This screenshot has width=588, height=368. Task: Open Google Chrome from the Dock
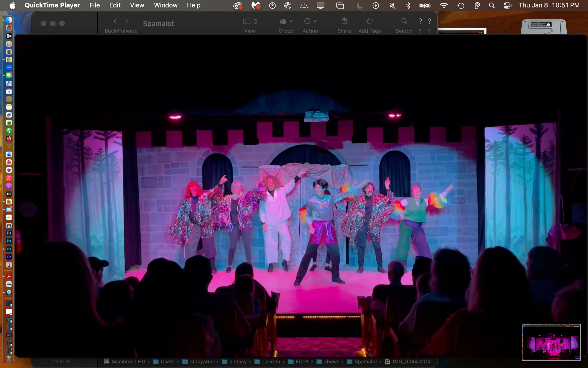coord(9,60)
